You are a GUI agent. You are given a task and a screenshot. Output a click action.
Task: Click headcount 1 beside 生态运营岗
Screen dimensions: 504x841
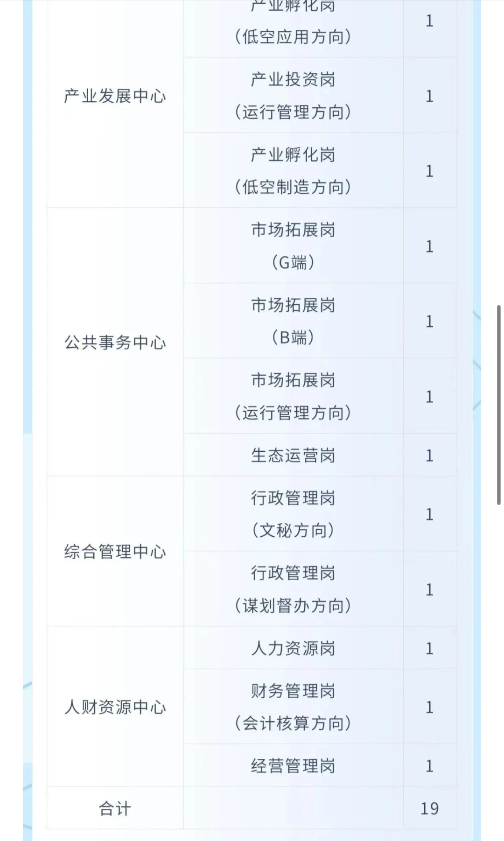click(430, 455)
